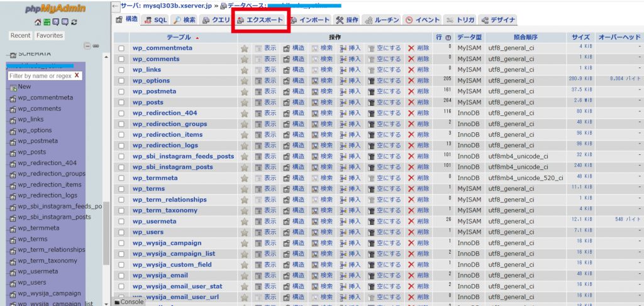Viewport: 644px width, 306px height.
Task: Open the ルーチン tab
Action: [x=382, y=20]
